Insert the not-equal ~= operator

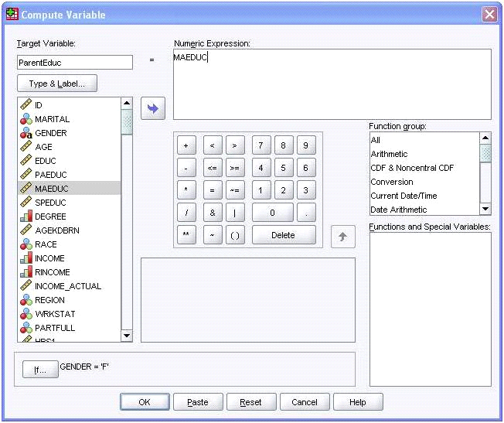tap(235, 190)
